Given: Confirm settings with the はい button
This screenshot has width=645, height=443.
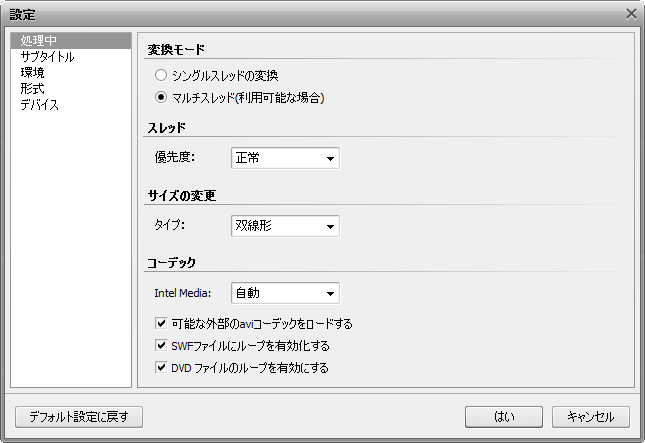Looking at the screenshot, I should pyautogui.click(x=504, y=417).
